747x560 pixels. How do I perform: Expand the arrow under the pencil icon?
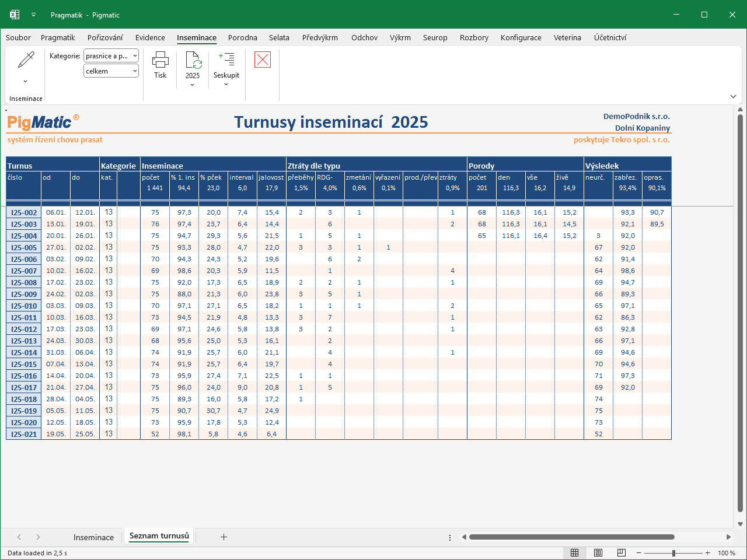(26, 81)
